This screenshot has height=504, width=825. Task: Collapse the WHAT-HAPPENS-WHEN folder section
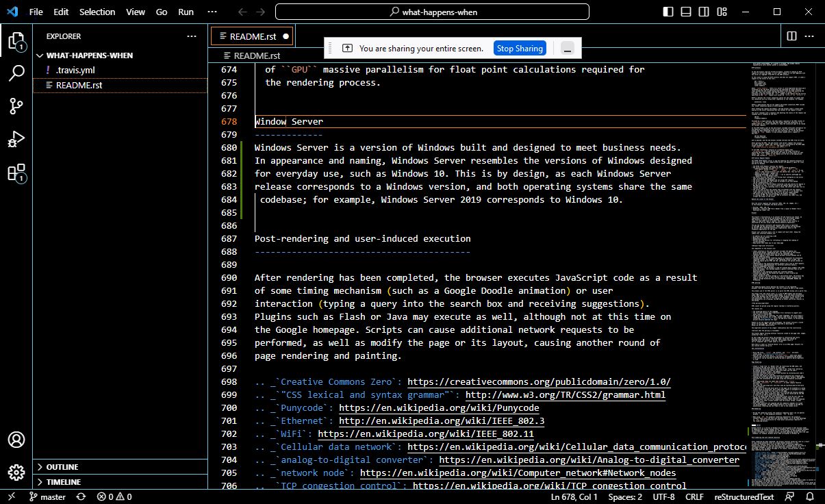click(x=120, y=55)
